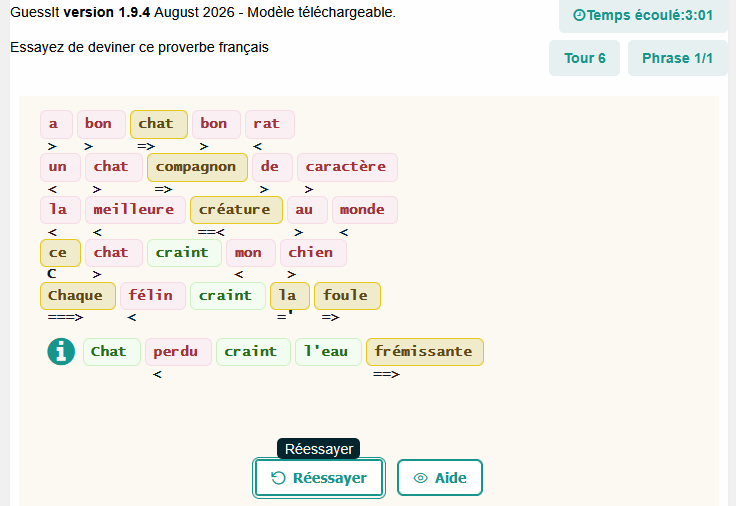The image size is (736, 506).
Task: Click the word 'félin' tile
Action: pyautogui.click(x=153, y=296)
